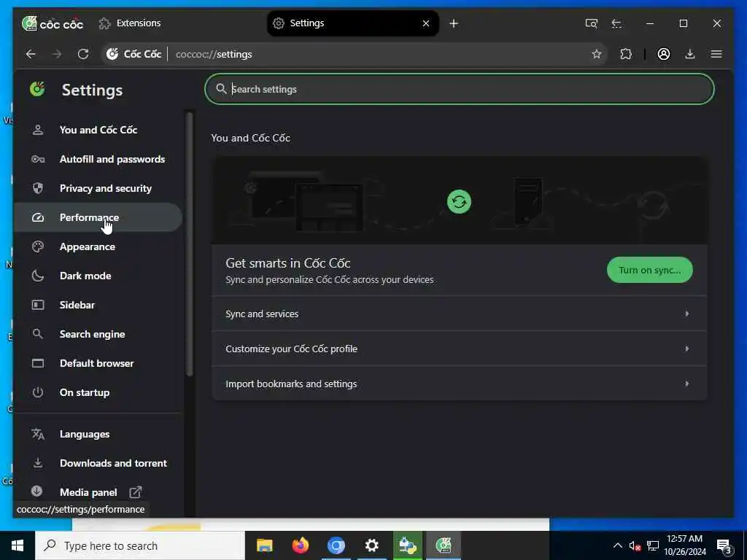Screen dimensions: 747x560
Task: Open On startup settings
Action: click(98, 392)
